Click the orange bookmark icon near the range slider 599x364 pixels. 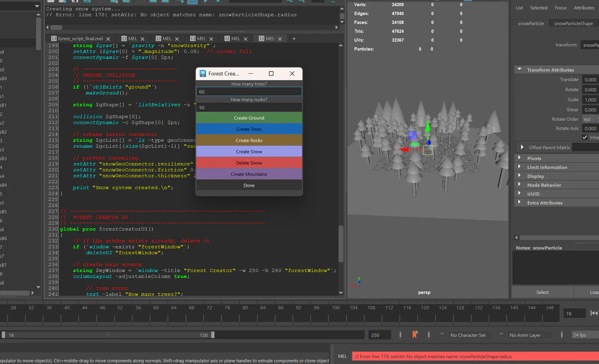coord(414,334)
